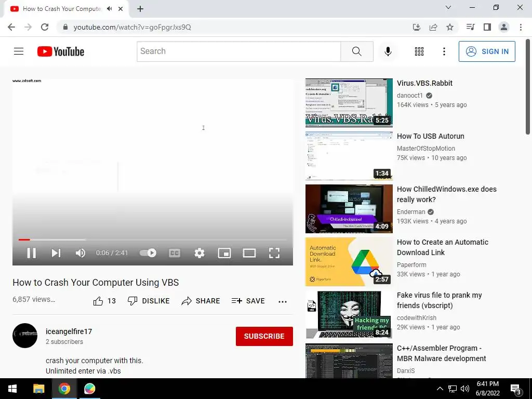
Task: Skip to the next video
Action: pyautogui.click(x=56, y=253)
